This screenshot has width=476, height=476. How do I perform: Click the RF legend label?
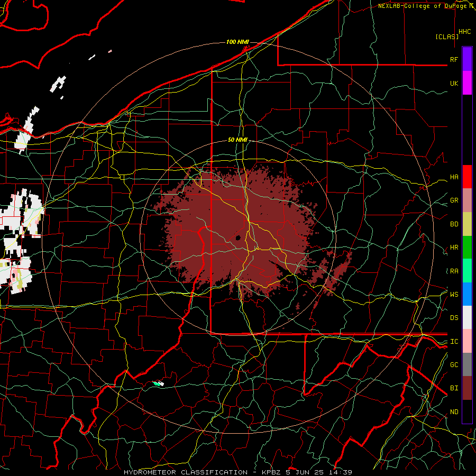coord(454,59)
